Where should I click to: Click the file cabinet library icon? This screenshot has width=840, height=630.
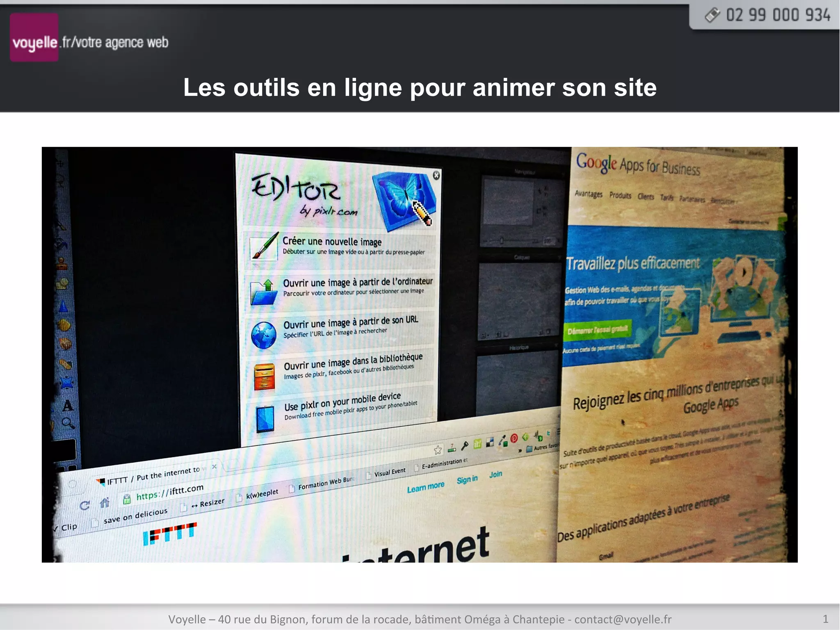pyautogui.click(x=264, y=377)
